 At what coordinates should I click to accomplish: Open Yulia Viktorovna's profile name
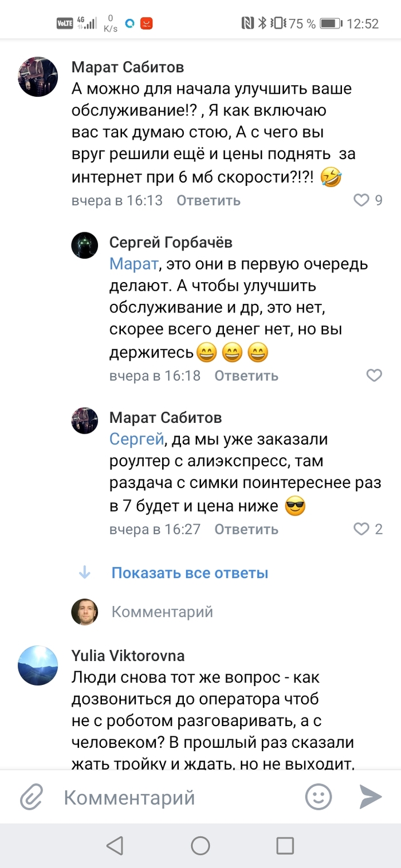[x=128, y=656]
